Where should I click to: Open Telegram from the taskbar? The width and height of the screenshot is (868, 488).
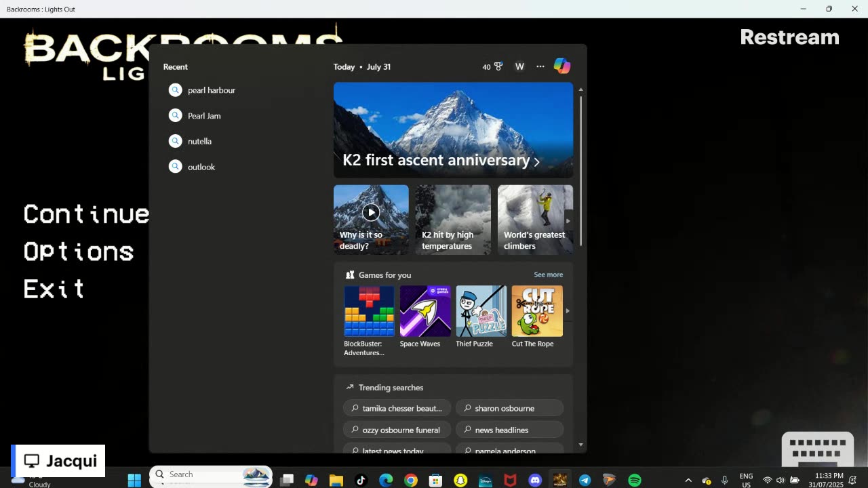[x=585, y=480]
